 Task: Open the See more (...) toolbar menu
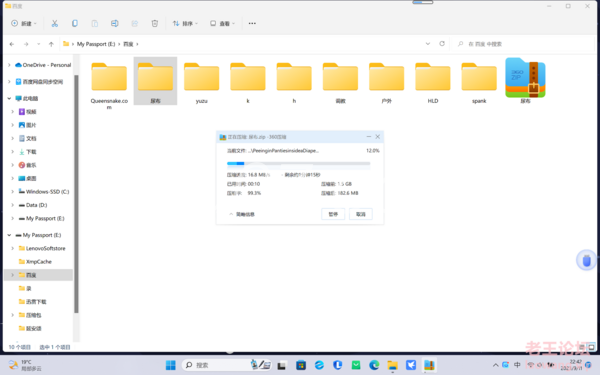(252, 23)
